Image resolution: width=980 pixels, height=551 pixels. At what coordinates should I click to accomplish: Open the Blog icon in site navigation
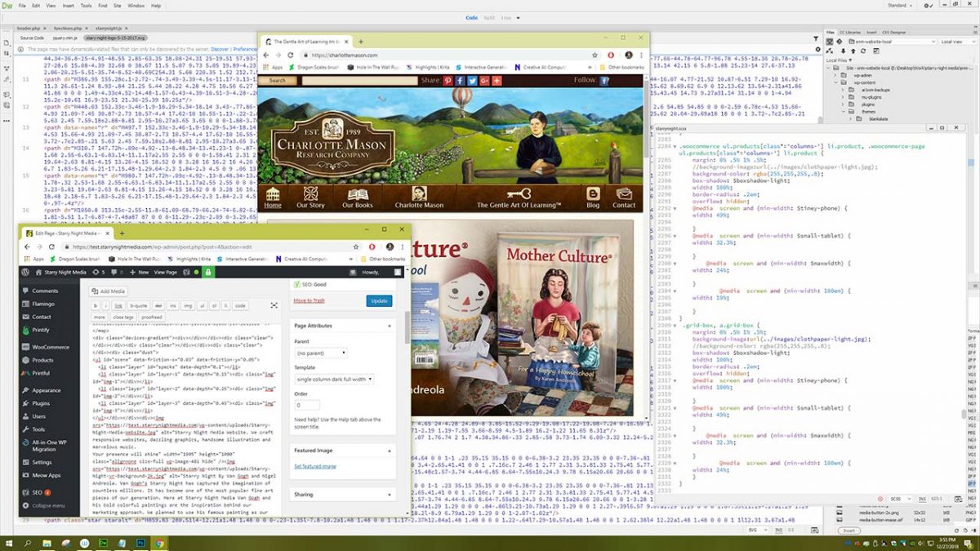click(x=593, y=197)
